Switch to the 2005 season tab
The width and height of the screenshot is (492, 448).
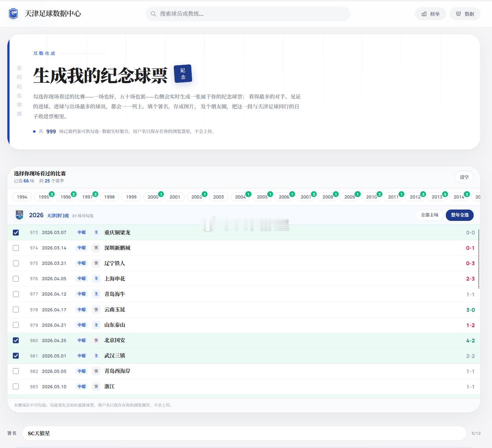pyautogui.click(x=262, y=197)
